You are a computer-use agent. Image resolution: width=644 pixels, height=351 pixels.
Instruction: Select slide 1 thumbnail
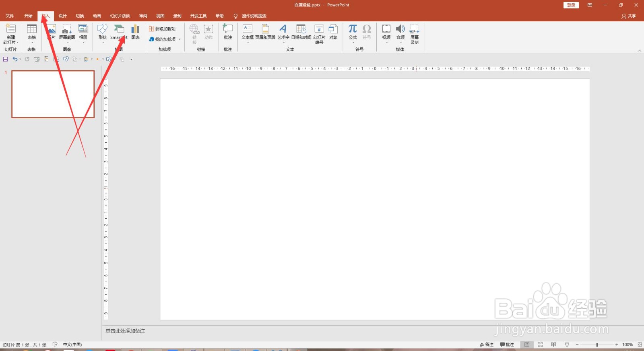pyautogui.click(x=53, y=94)
